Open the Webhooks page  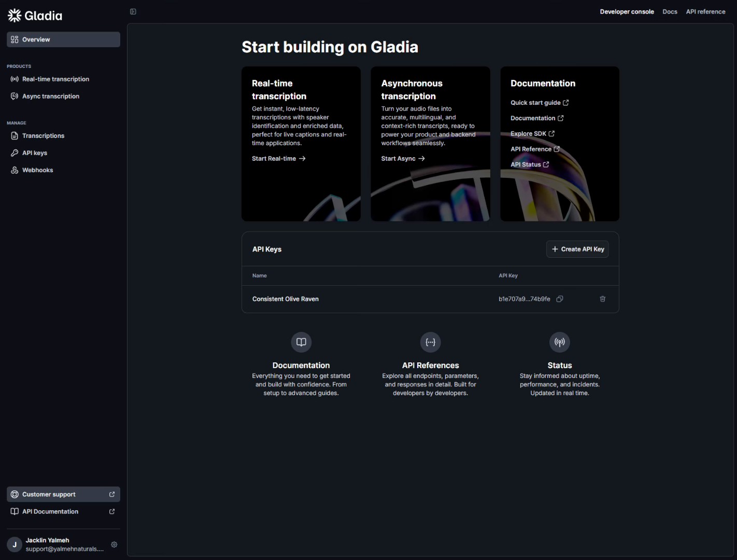(x=63, y=170)
